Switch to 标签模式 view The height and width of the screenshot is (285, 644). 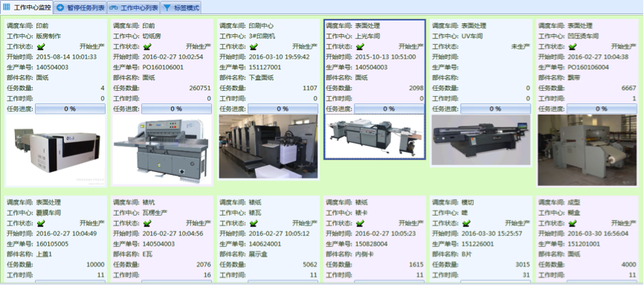181,7
